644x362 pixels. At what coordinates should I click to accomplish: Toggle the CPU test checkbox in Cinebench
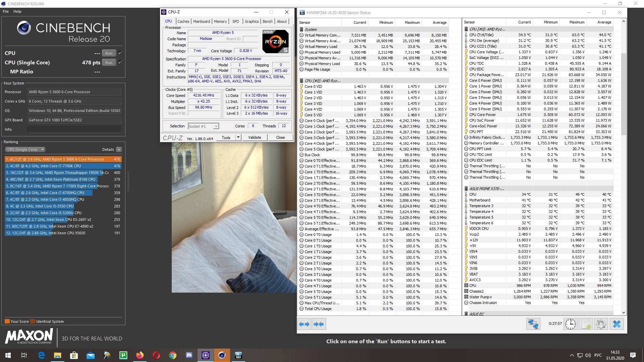(120, 53)
